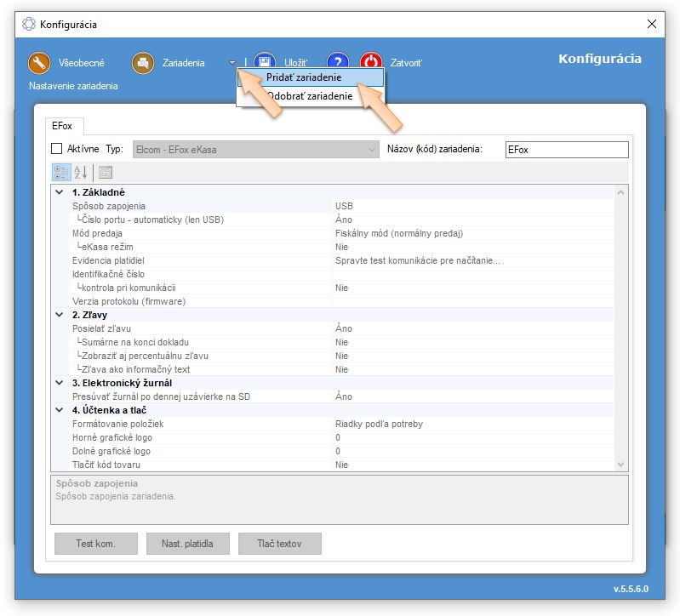Switch to the EFox tab

(62, 126)
